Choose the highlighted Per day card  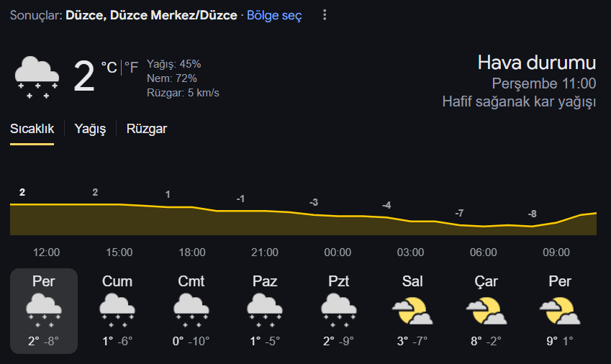coord(44,311)
